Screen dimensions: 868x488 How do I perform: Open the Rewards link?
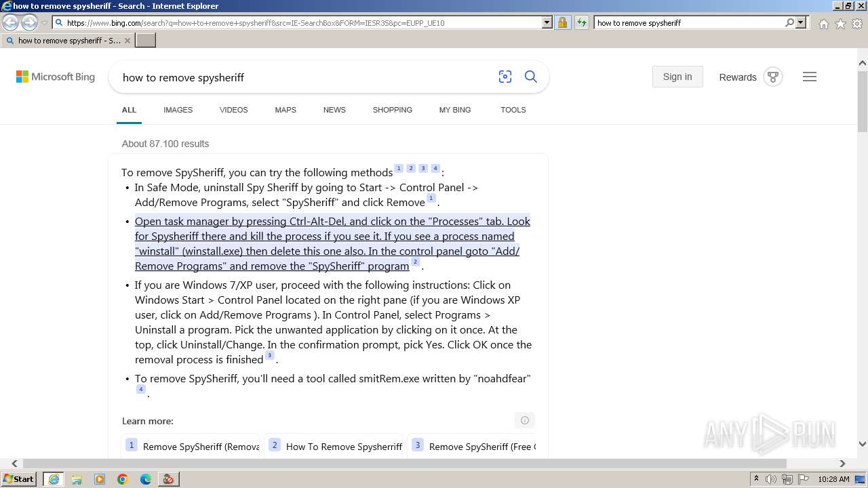738,77
